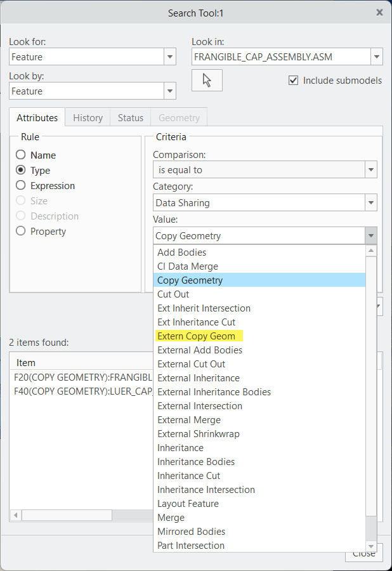Switch to the Status tab
Image resolution: width=392 pixels, height=571 pixels.
pos(130,117)
